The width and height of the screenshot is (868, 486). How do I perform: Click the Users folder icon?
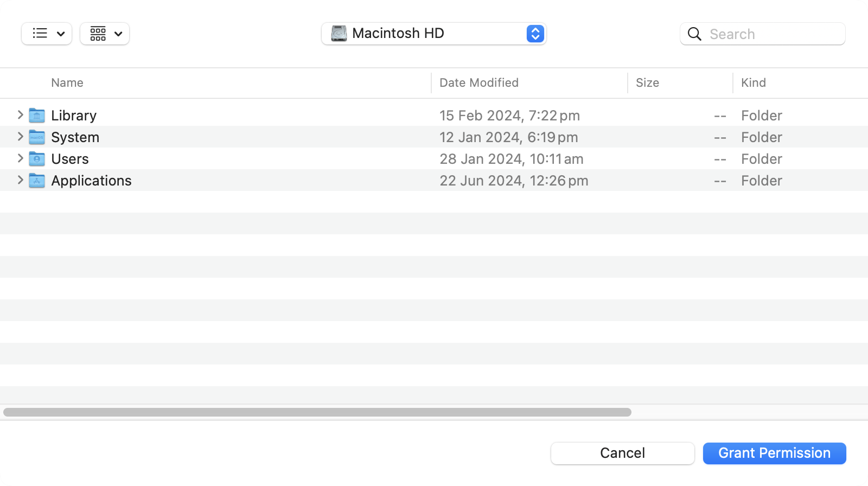[x=37, y=159]
